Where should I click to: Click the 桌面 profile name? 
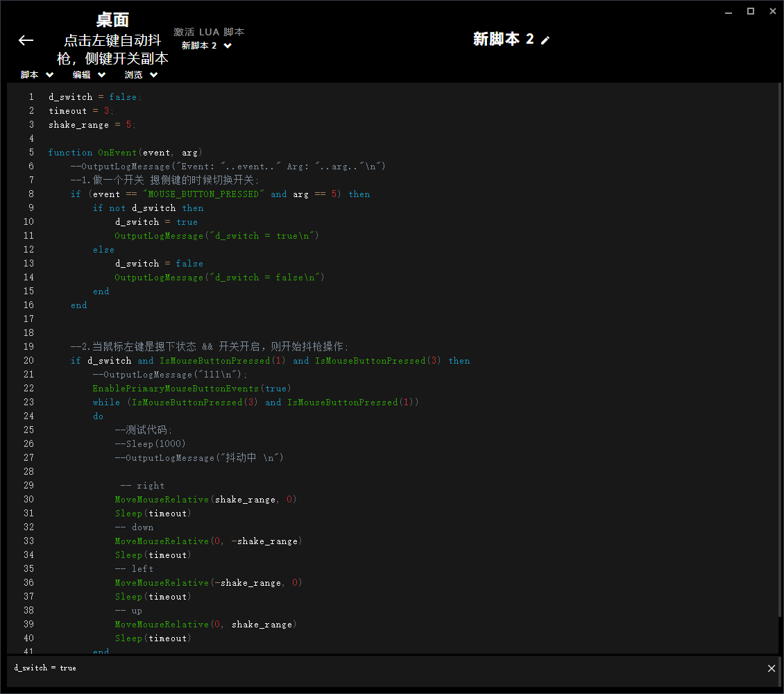point(112,19)
